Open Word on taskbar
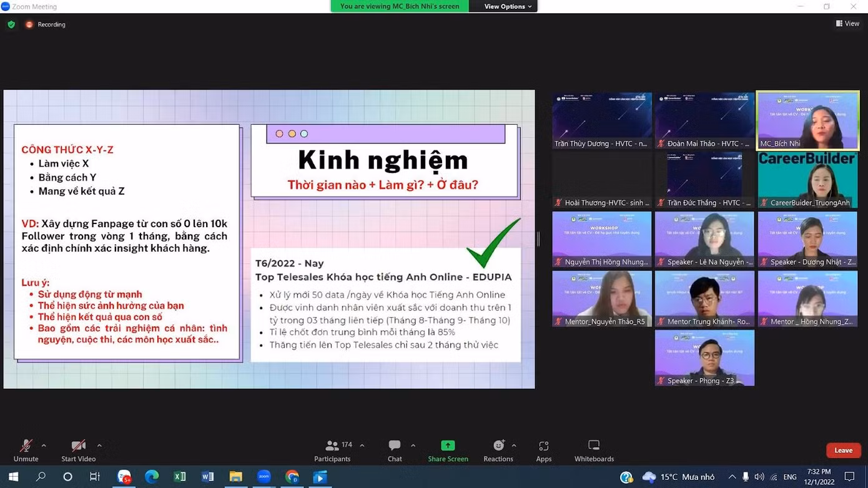Image resolution: width=868 pixels, height=488 pixels. [x=208, y=477]
